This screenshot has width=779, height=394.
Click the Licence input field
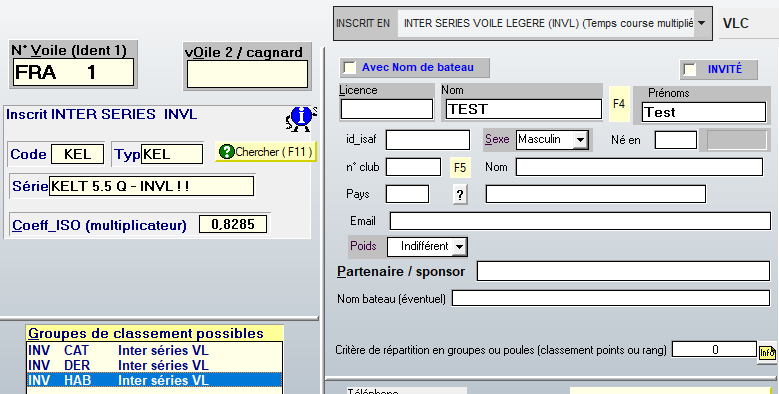[x=387, y=109]
